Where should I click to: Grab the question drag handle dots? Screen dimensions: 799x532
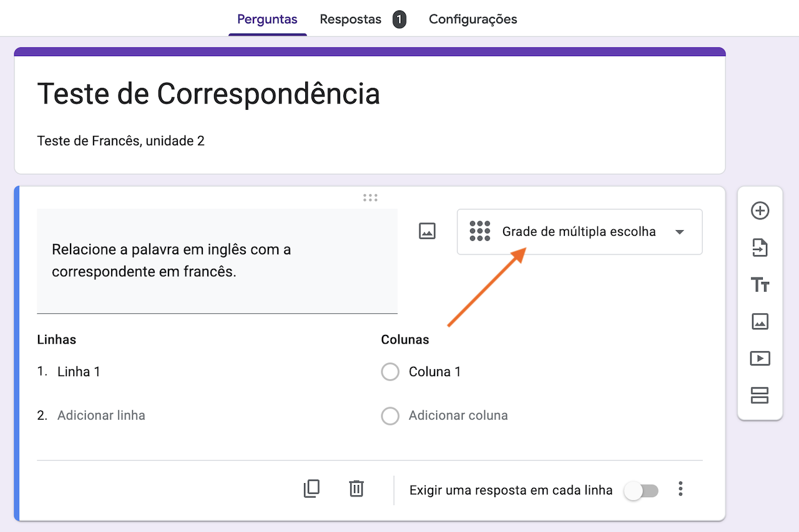pos(370,198)
